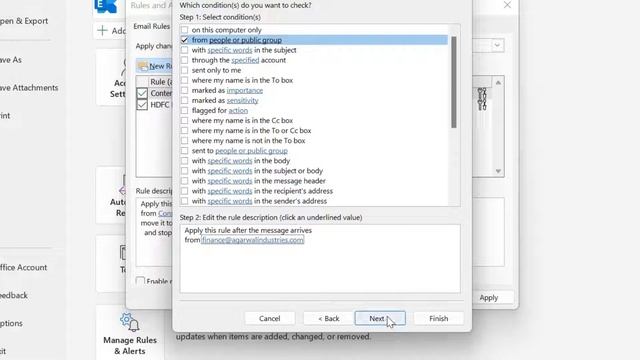
Task: Open Office Account in the sidebar
Action: [x=23, y=267]
